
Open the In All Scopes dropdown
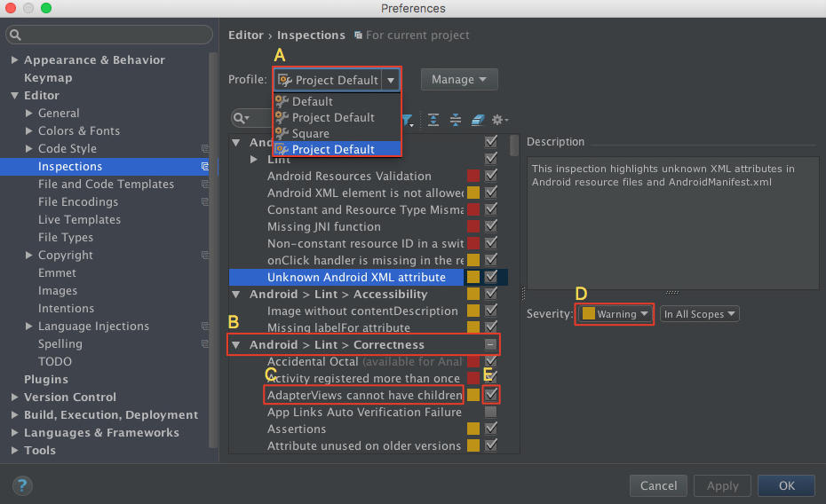(x=700, y=314)
